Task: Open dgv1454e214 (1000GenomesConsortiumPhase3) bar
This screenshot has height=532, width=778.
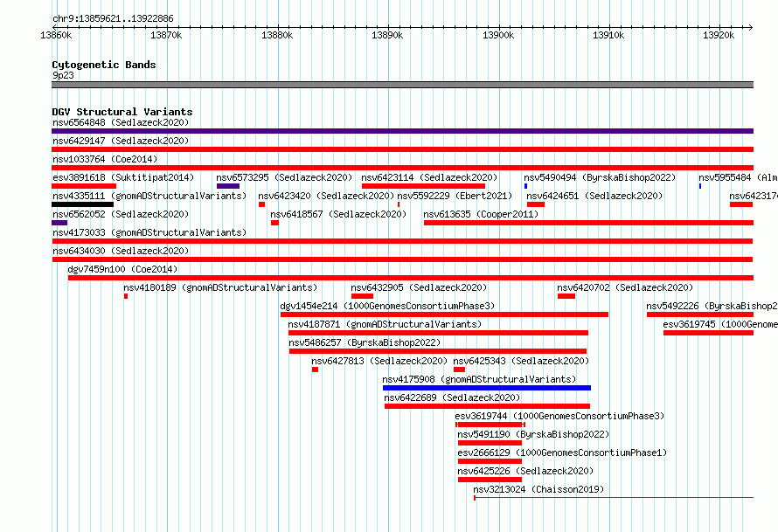Action: click(445, 314)
